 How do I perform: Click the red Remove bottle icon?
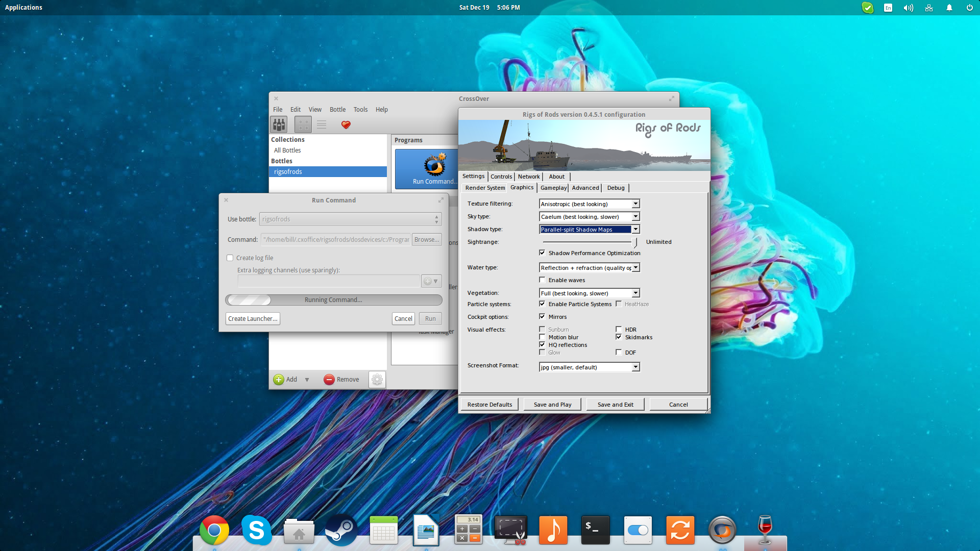point(329,380)
